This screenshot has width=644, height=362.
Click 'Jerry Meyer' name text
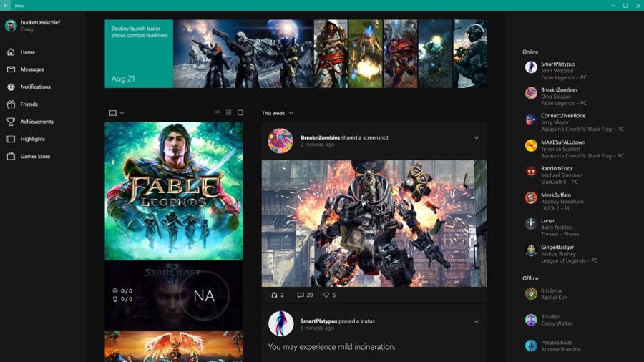pos(555,122)
